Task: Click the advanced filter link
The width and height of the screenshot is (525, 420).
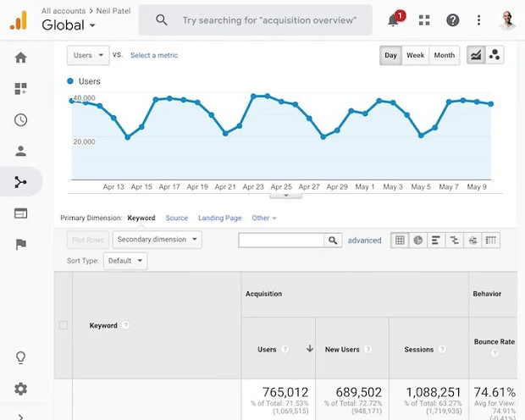Action: [364, 240]
